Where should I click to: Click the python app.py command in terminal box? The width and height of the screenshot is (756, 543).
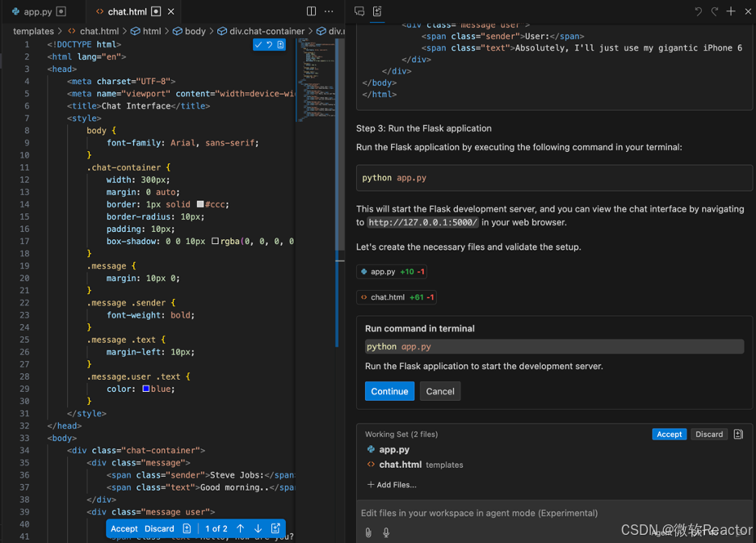[554, 347]
